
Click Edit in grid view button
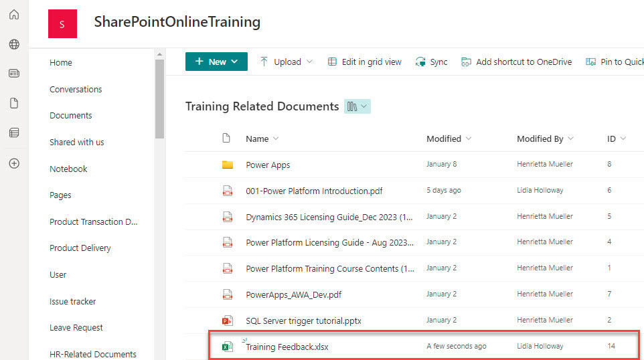[365, 62]
